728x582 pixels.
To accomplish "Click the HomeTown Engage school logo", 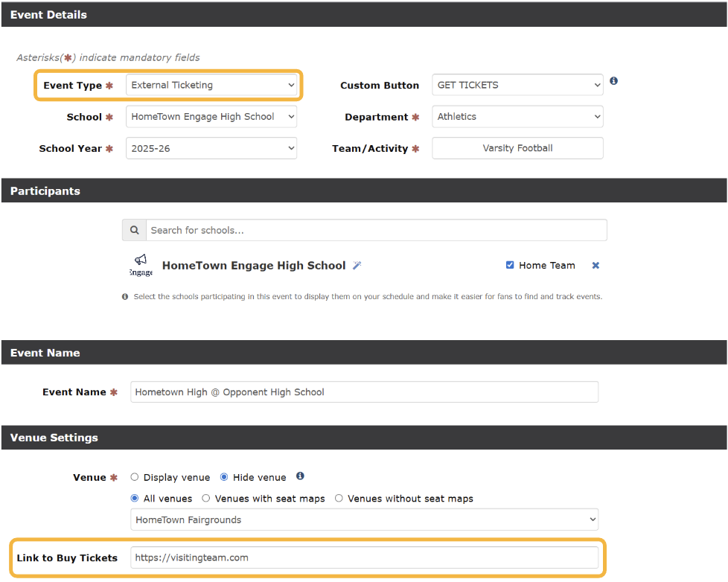I will click(141, 266).
